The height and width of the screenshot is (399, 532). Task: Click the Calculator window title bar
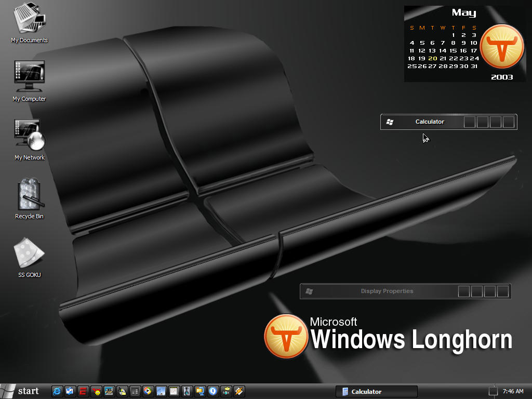[448, 122]
